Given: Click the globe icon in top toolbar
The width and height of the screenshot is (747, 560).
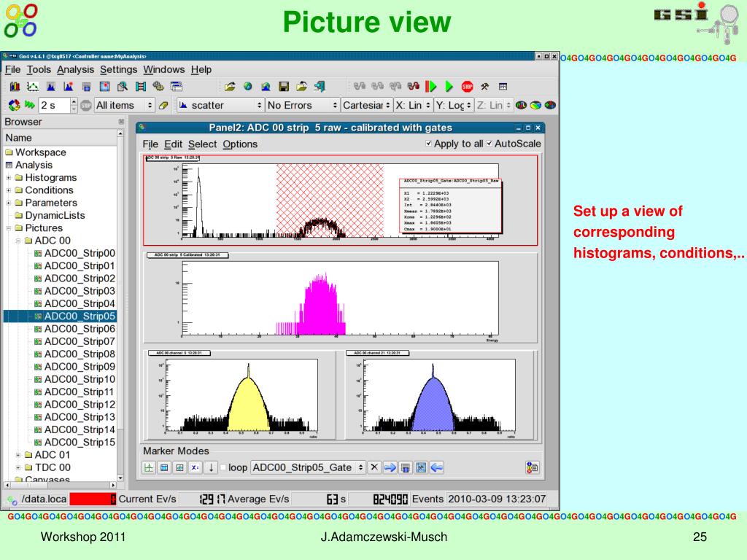Looking at the screenshot, I should pos(248,87).
